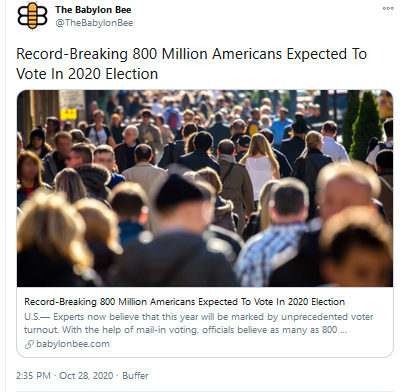Open the three-dot more options menu
This screenshot has width=400, height=392.
point(388,9)
